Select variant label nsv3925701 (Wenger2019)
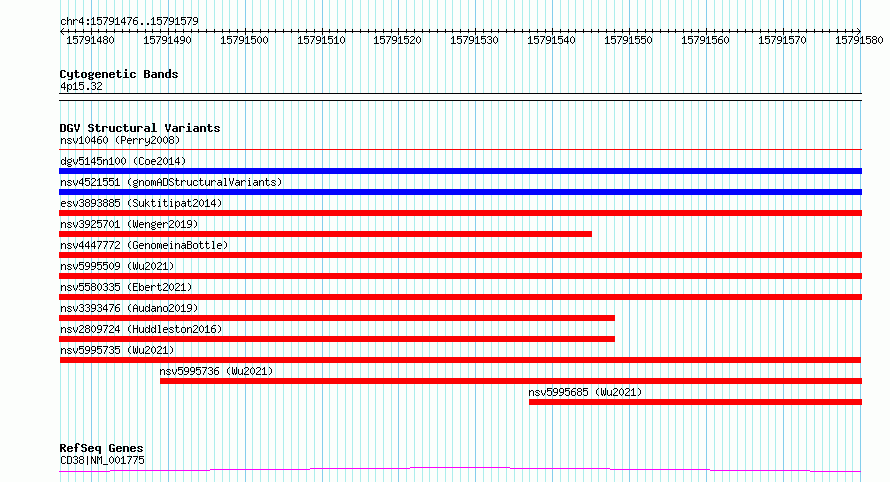Viewport: 890px width, 482px height. click(x=129, y=224)
